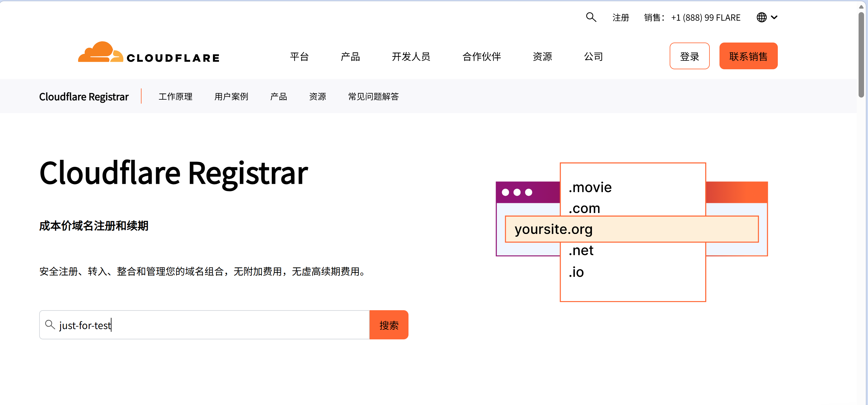Click the 注册 sign-up link
The height and width of the screenshot is (405, 868).
point(620,18)
